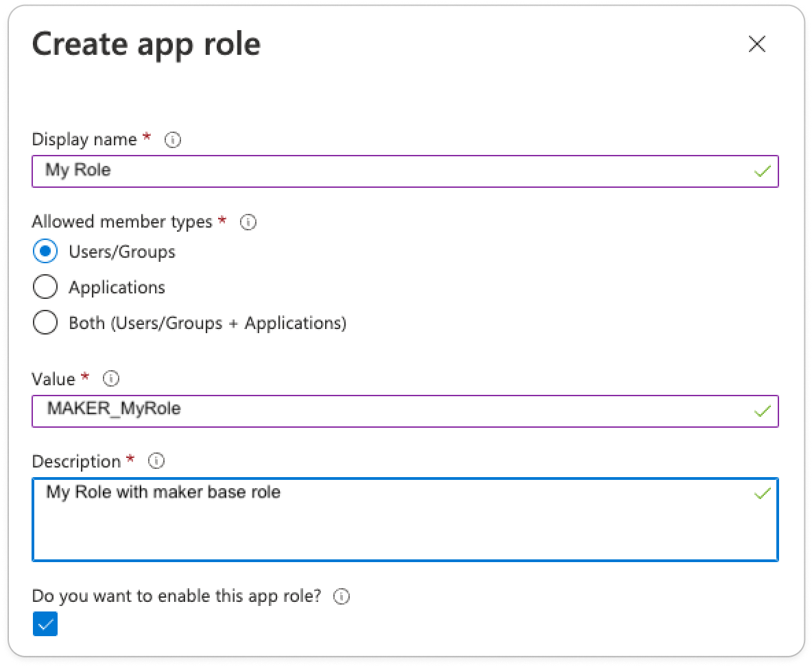Click the Allowed member types info icon

[249, 223]
